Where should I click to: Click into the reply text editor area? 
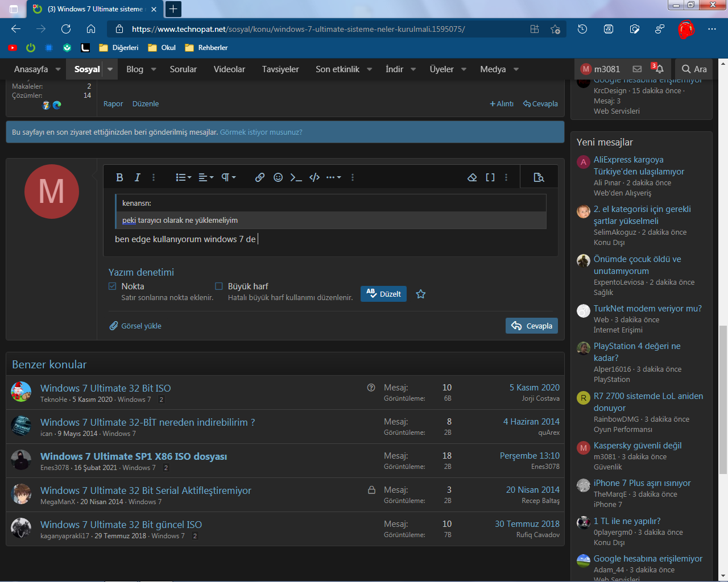pyautogui.click(x=330, y=239)
